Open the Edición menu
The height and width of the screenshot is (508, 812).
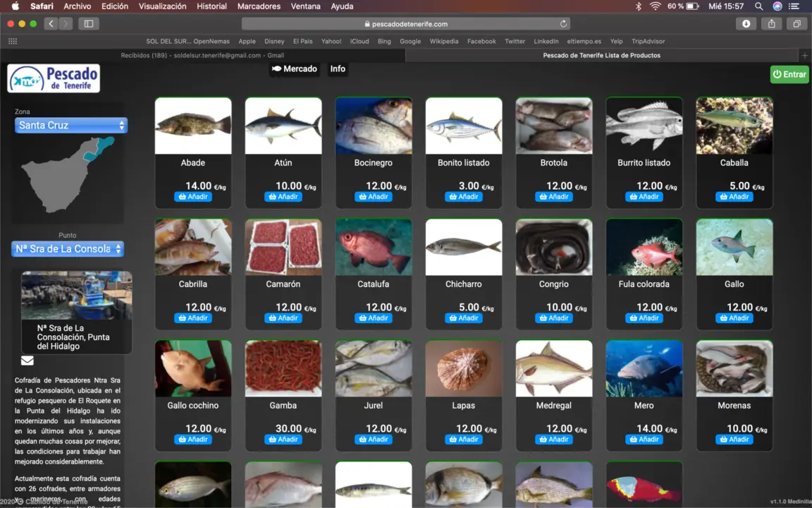coord(115,6)
